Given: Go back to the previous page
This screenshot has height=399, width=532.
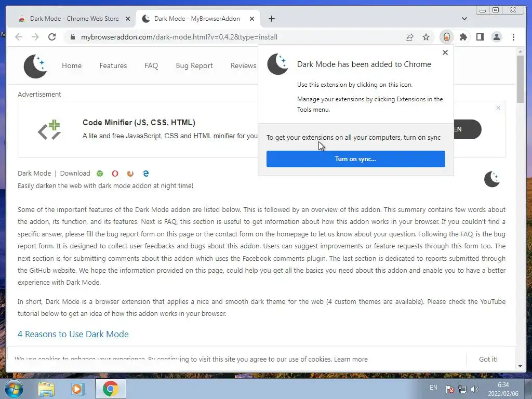Looking at the screenshot, I should [19, 37].
